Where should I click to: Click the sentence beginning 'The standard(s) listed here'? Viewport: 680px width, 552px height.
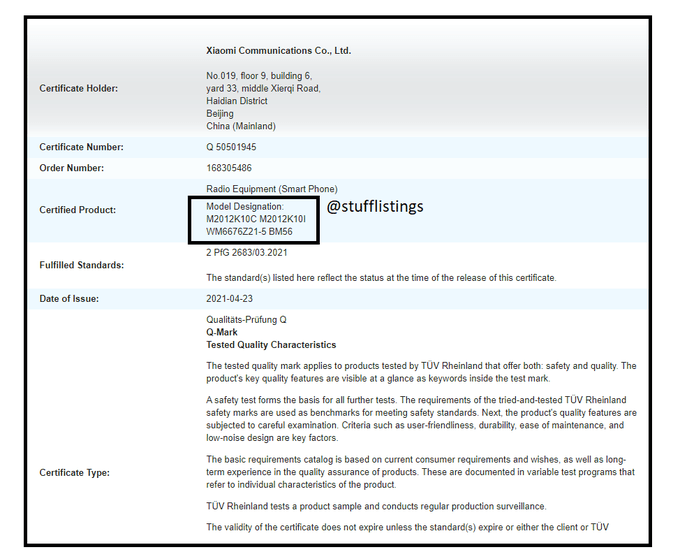381,278
